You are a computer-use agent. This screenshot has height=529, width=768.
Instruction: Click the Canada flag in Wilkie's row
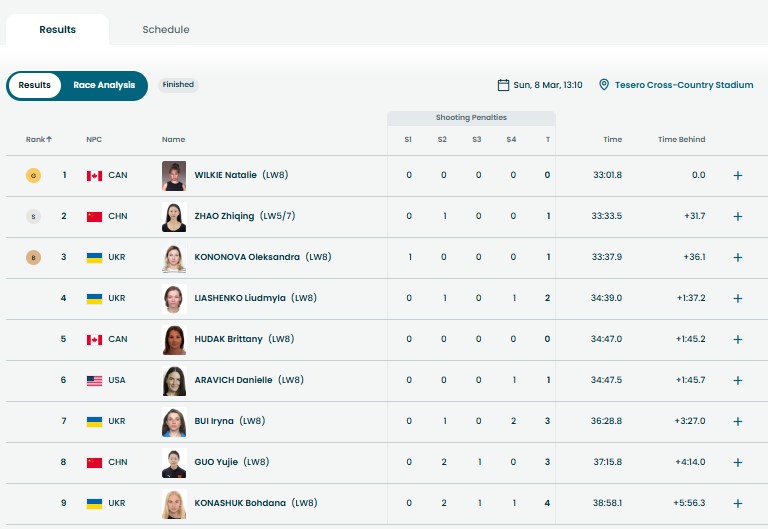coord(95,176)
